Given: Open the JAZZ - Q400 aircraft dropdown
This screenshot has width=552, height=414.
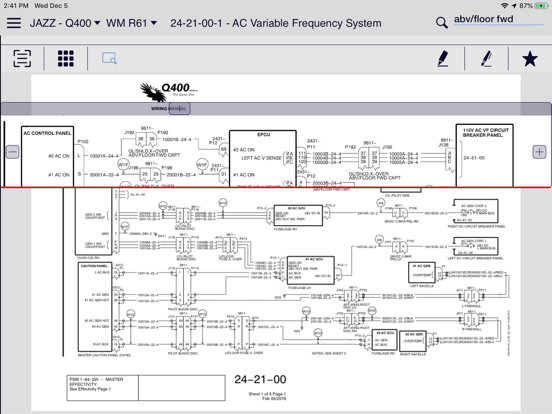Looking at the screenshot, I should pyautogui.click(x=65, y=23).
